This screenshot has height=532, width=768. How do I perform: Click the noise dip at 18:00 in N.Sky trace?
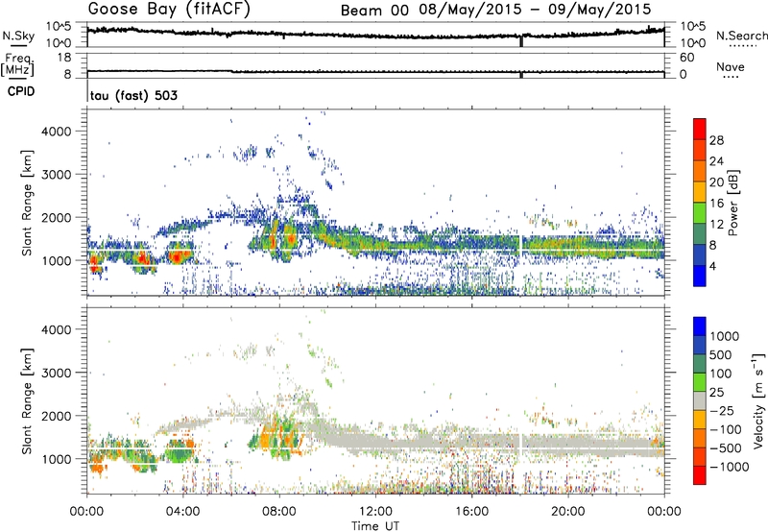pos(521,41)
